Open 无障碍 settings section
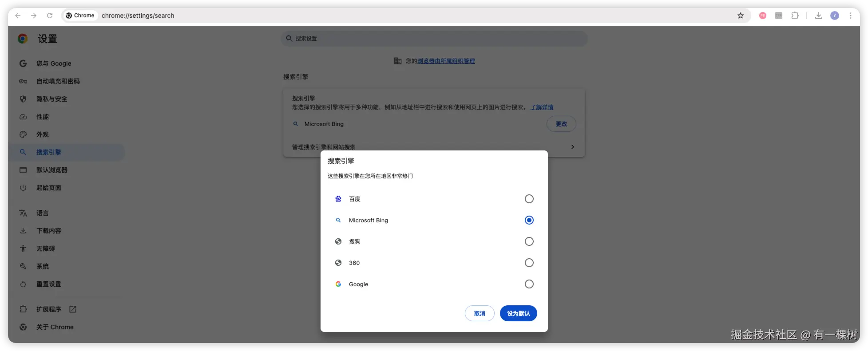The height and width of the screenshot is (351, 868). 67,248
